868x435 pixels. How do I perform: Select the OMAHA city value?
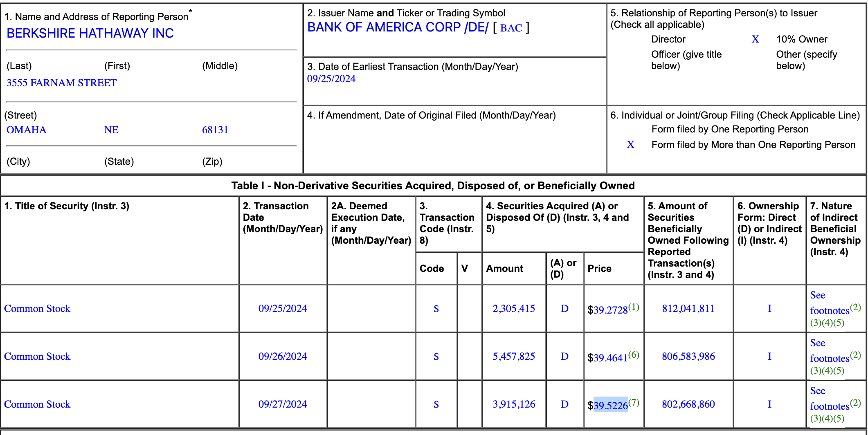(26, 130)
